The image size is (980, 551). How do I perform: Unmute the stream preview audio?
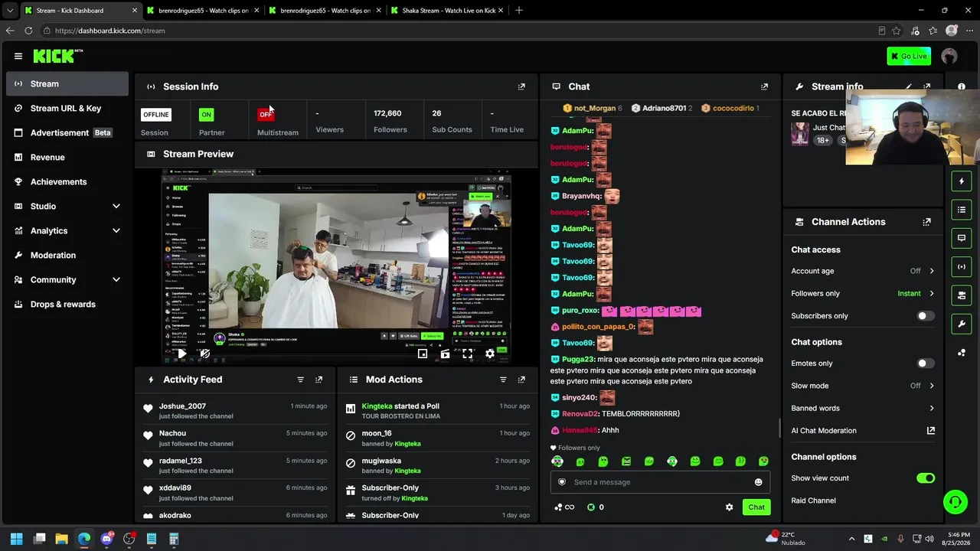(x=204, y=354)
